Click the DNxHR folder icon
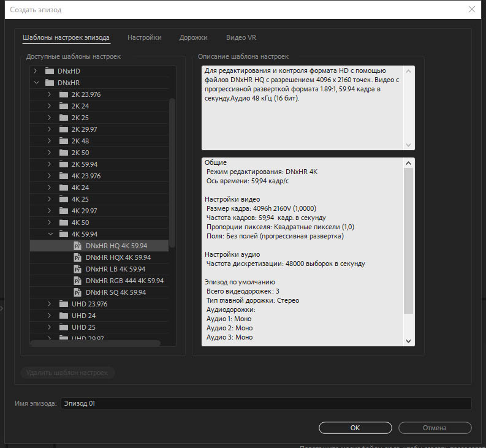The image size is (486, 448). point(50,83)
